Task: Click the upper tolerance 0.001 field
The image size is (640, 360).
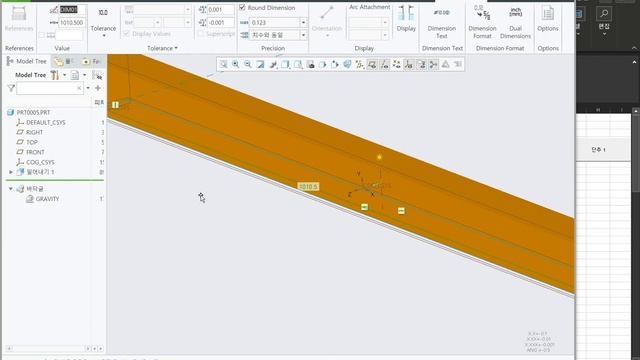Action: pos(221,10)
